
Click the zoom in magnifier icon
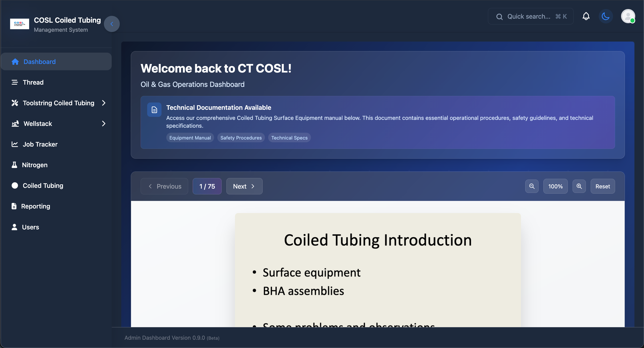point(579,186)
